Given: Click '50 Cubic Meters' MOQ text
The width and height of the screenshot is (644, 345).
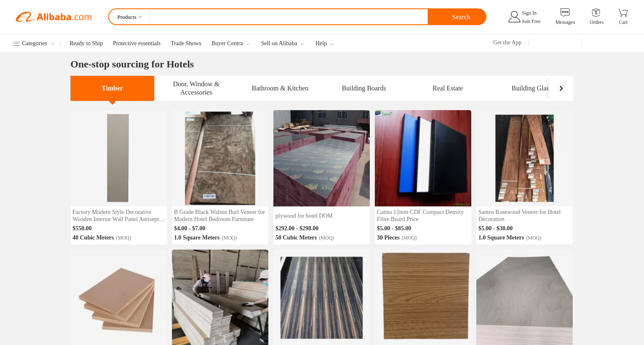Looking at the screenshot, I should tap(296, 238).
